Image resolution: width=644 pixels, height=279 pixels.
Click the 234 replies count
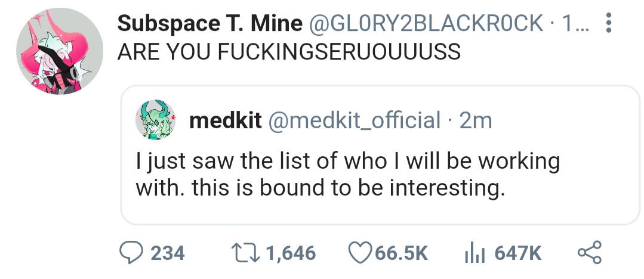[x=167, y=254]
